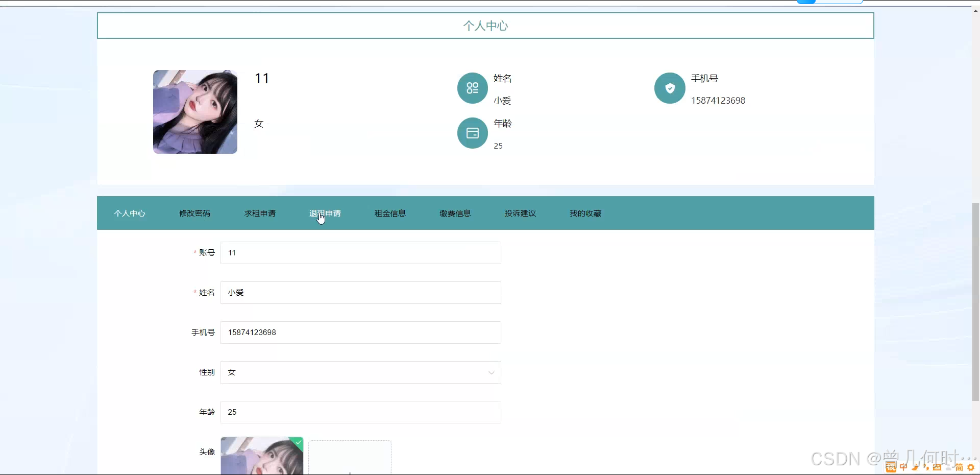Click the 头像 form label
Image resolution: width=980 pixels, height=475 pixels.
207,452
